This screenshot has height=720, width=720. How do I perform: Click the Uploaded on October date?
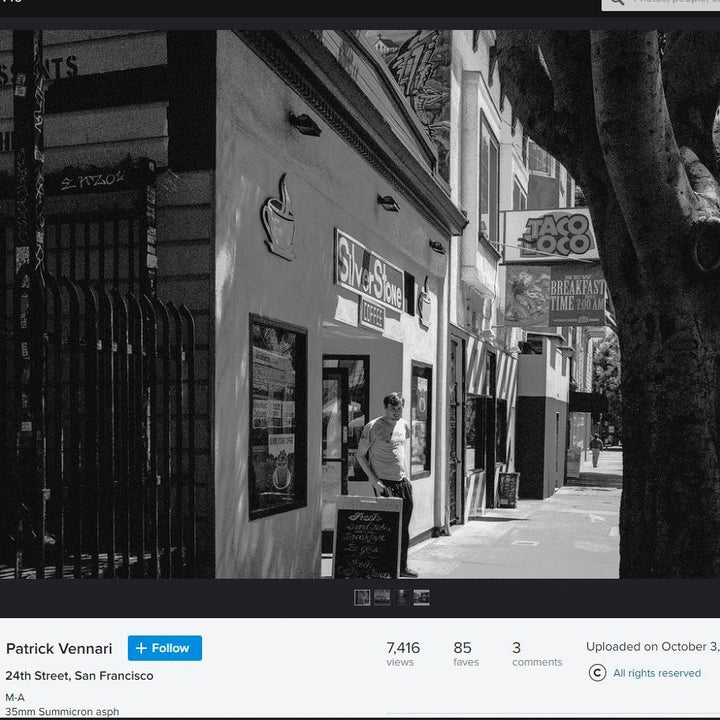652,647
